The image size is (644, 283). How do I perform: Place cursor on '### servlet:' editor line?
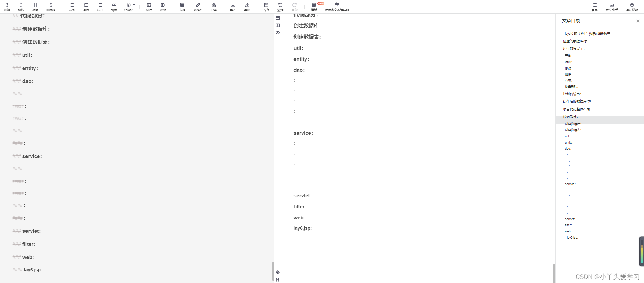pyautogui.click(x=26, y=231)
